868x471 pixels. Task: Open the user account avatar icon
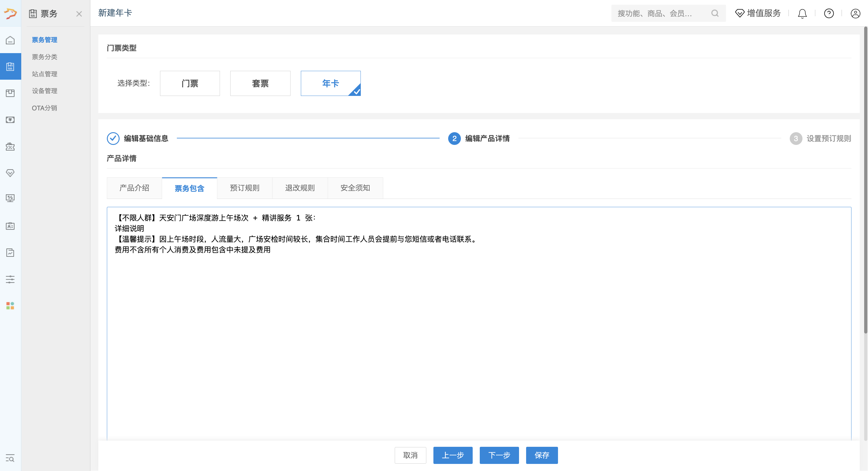(855, 14)
